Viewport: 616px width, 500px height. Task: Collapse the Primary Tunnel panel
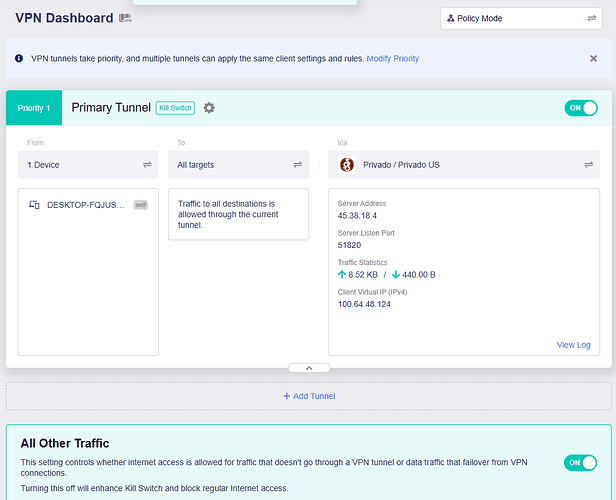pyautogui.click(x=308, y=368)
